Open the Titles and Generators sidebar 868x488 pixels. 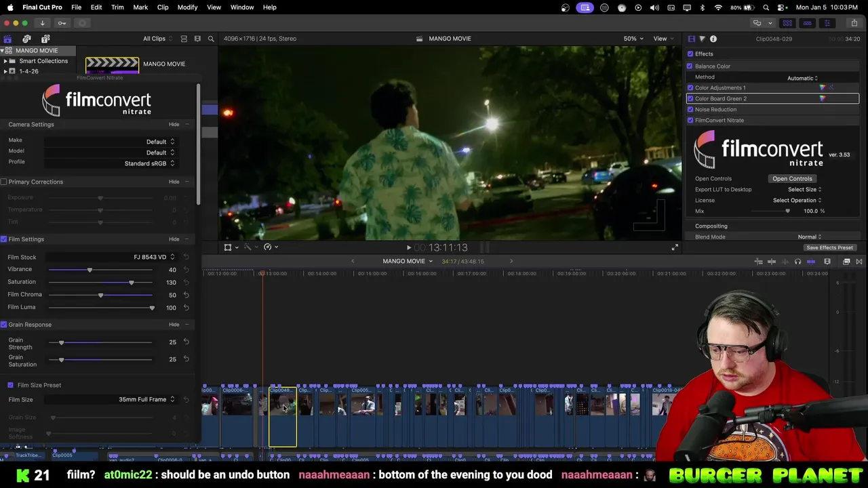tap(45, 39)
